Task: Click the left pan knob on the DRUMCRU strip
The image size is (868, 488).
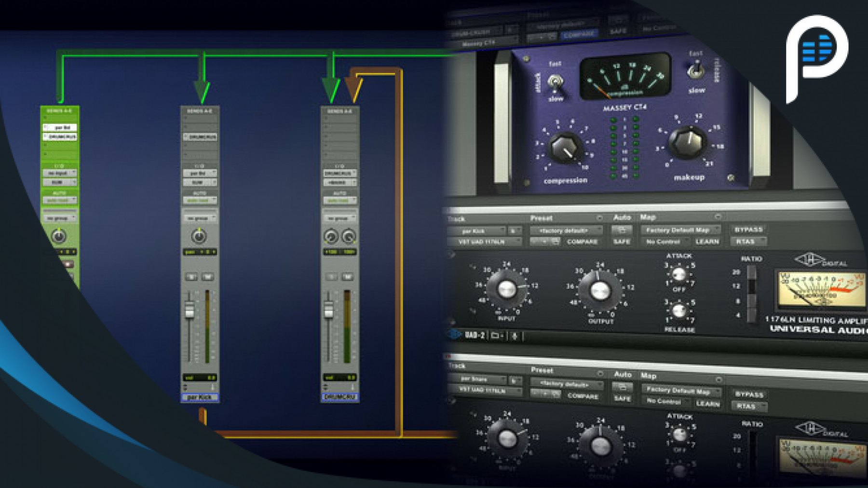Action: pyautogui.click(x=331, y=236)
